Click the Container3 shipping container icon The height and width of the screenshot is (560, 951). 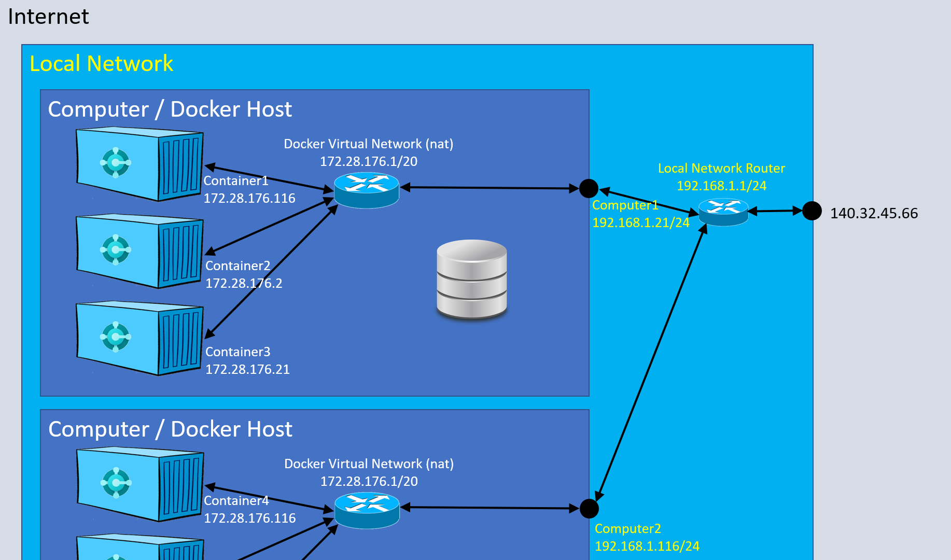[x=139, y=339]
